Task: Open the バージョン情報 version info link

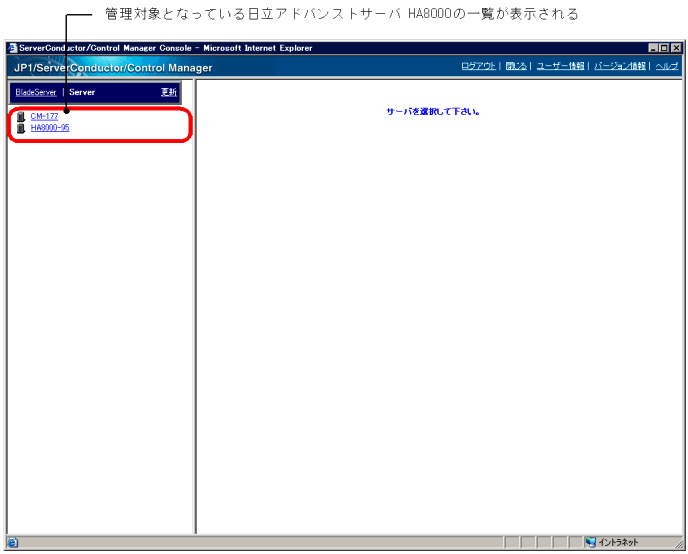Action: (x=620, y=66)
